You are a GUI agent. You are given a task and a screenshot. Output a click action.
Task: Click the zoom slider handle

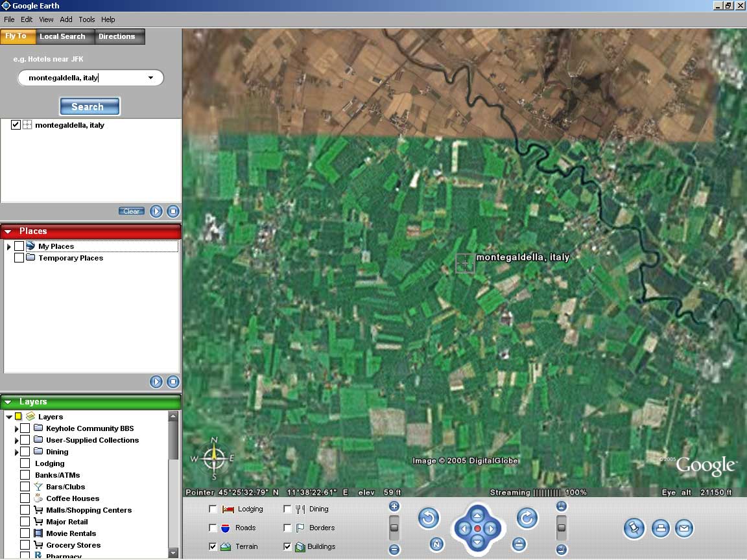(394, 528)
